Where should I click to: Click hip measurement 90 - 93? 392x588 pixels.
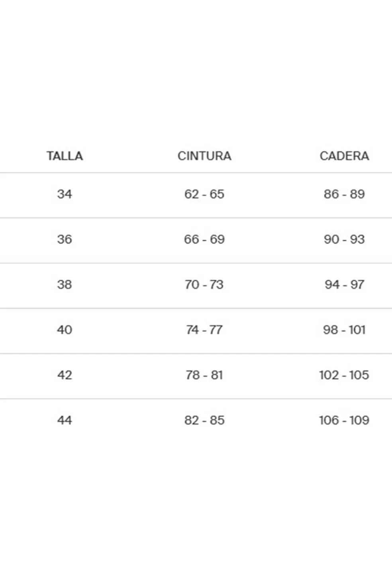[344, 239]
